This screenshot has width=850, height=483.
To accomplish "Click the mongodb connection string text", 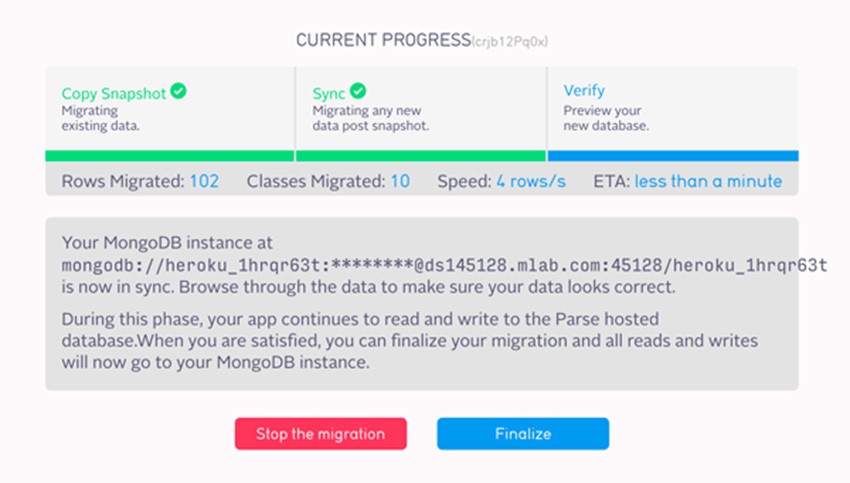I will [x=445, y=265].
